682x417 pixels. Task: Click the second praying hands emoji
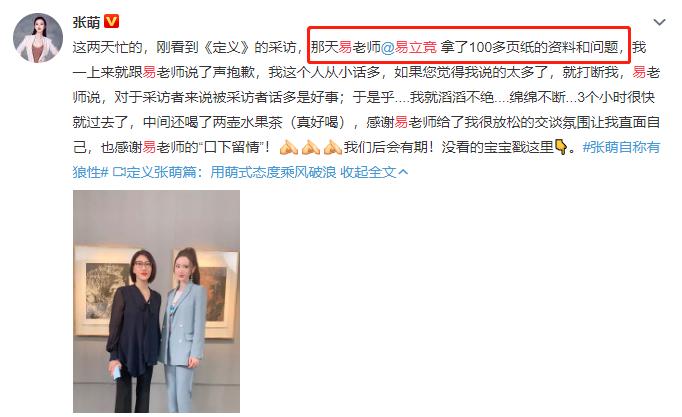point(311,147)
